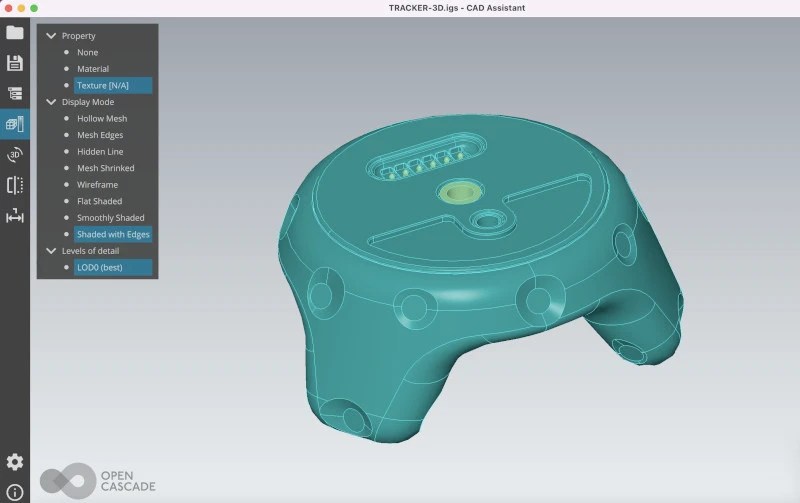Activate the clipping plane section icon

click(15, 185)
